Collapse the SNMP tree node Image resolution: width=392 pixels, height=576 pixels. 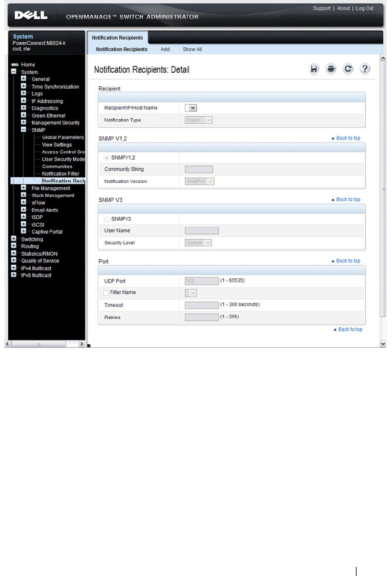23,130
